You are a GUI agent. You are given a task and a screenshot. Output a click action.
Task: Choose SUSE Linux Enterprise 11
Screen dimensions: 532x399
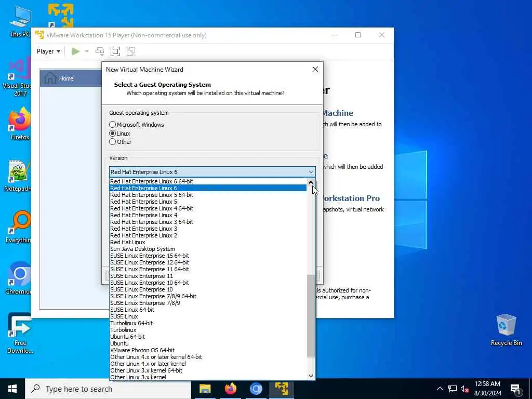click(x=208, y=276)
